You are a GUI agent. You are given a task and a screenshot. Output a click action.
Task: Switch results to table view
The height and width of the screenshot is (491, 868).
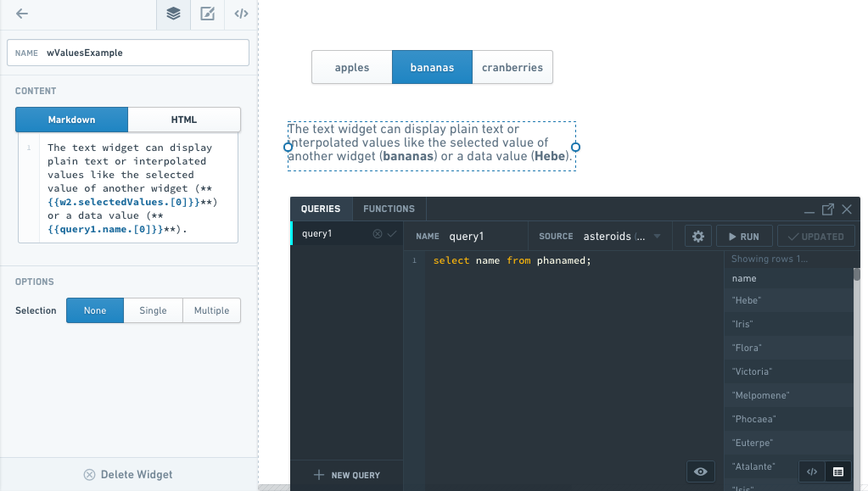(838, 471)
